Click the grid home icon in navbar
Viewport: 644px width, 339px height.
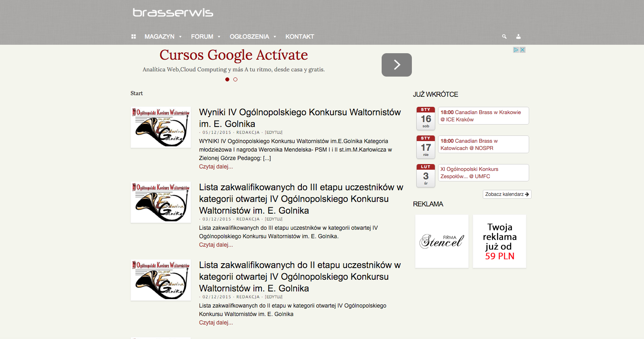pos(133,37)
